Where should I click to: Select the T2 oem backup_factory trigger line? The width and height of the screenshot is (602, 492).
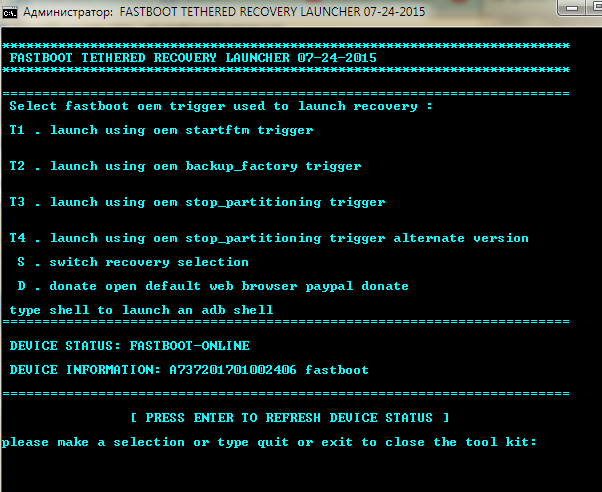point(185,166)
